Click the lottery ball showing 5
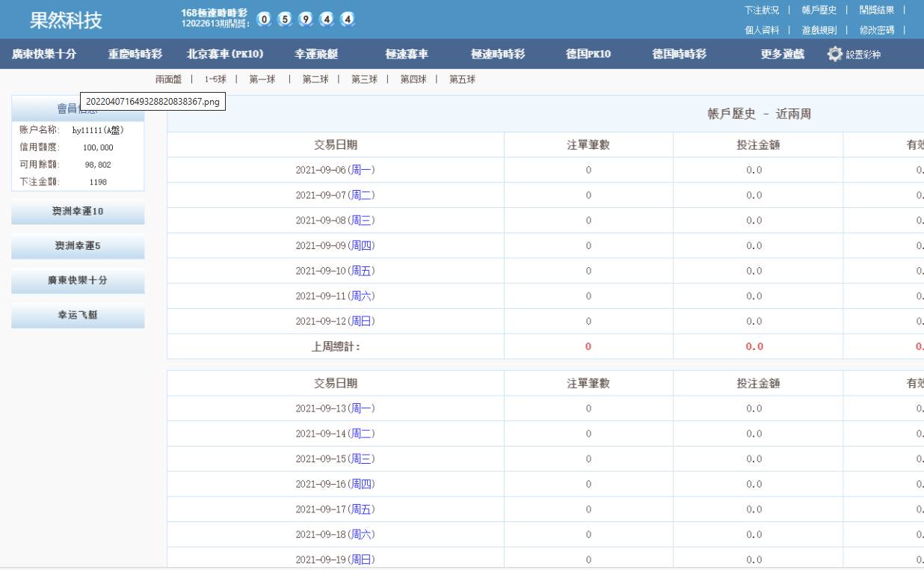This screenshot has height=570, width=924. tap(285, 19)
